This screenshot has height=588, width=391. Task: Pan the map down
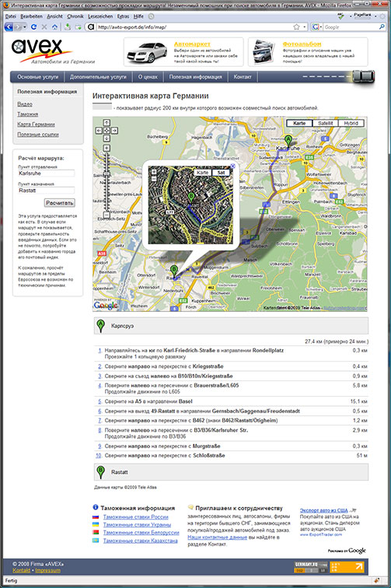[106, 138]
